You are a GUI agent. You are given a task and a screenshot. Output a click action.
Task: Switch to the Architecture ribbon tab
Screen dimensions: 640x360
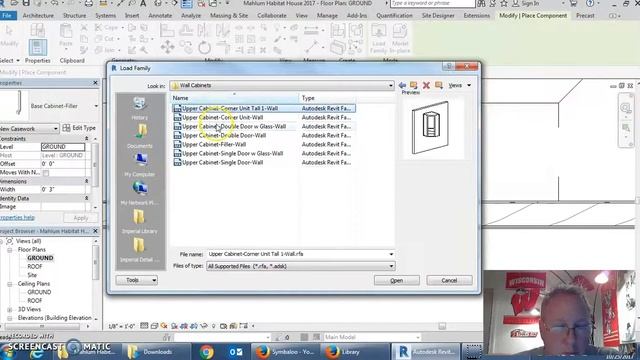pyautogui.click(x=38, y=16)
